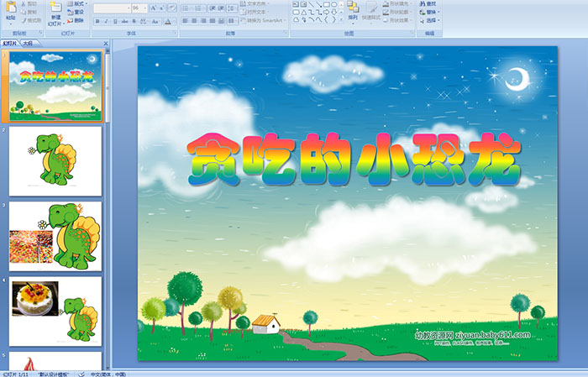This screenshot has width=588, height=377.
Task: Click the Increase Font Size icon
Action: coord(153,8)
